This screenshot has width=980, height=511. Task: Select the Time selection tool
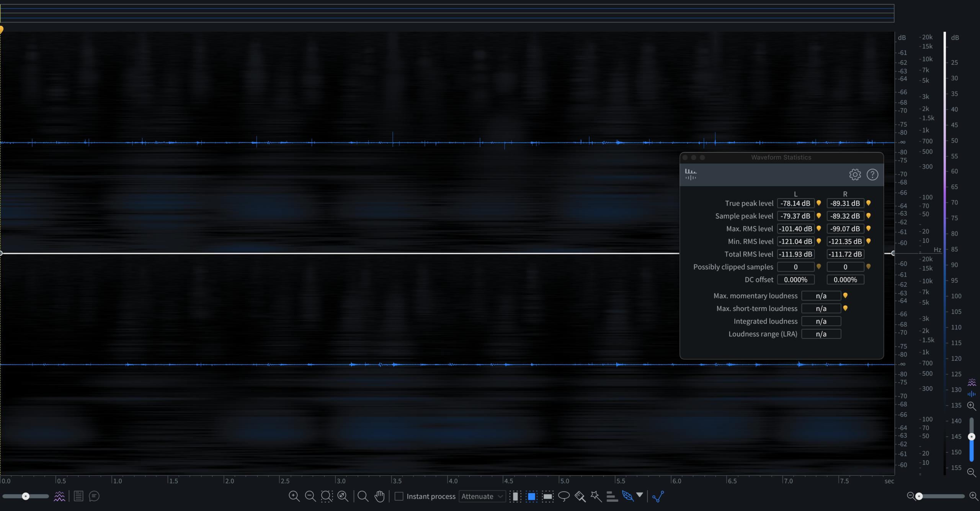point(515,496)
